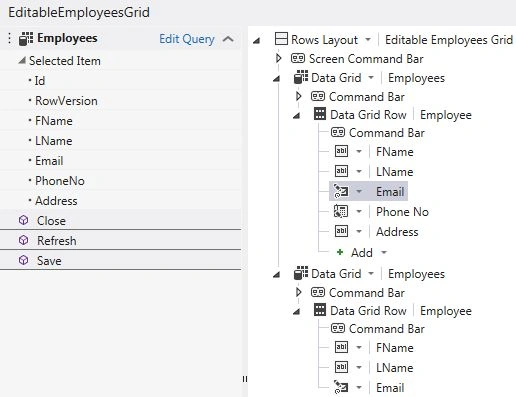Click Command Bar icon under lower Data Grid Row
The height and width of the screenshot is (397, 516).
pyautogui.click(x=338, y=328)
